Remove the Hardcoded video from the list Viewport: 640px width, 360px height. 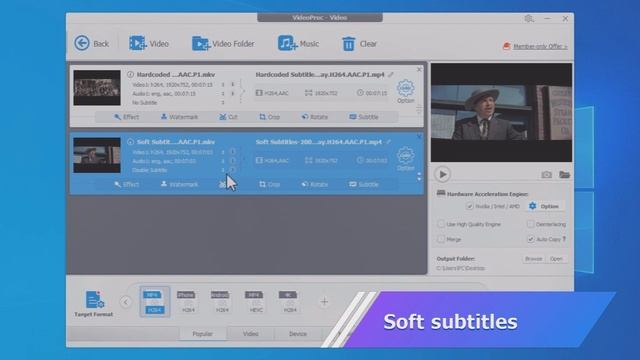pos(419,69)
